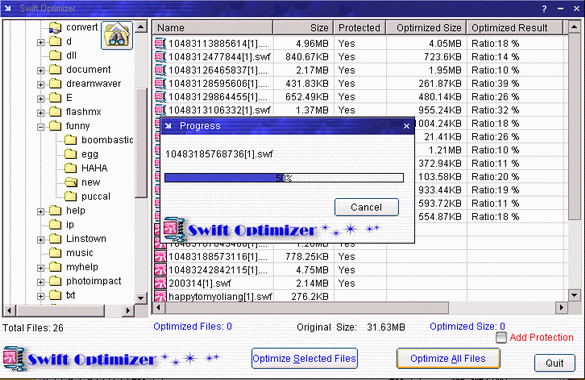Expand the dreamwaver folder node
The height and width of the screenshot is (380, 585).
click(41, 85)
